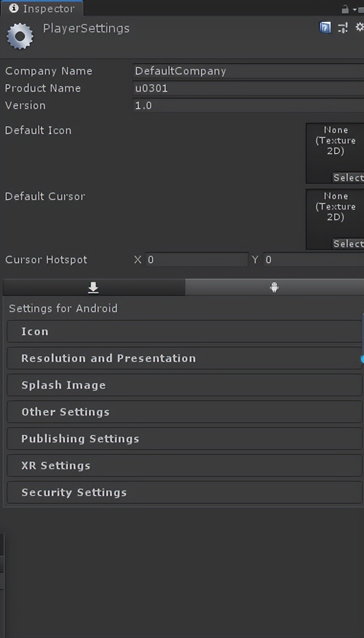This screenshot has height=638, width=364.
Task: Click the presets slider icon
Action: (x=342, y=28)
